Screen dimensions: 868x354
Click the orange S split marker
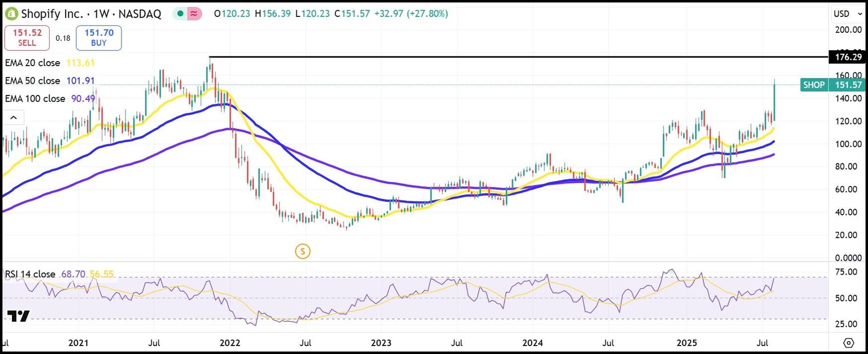coord(303,252)
